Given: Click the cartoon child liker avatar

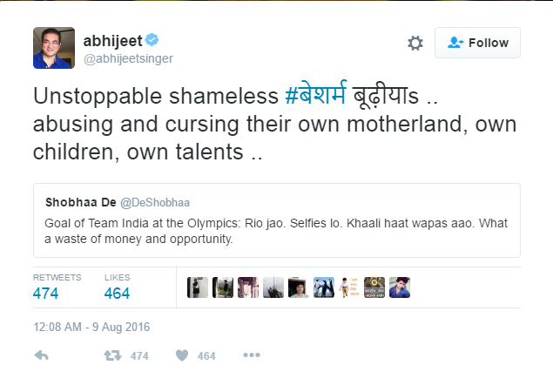Looking at the screenshot, I should click(349, 287).
